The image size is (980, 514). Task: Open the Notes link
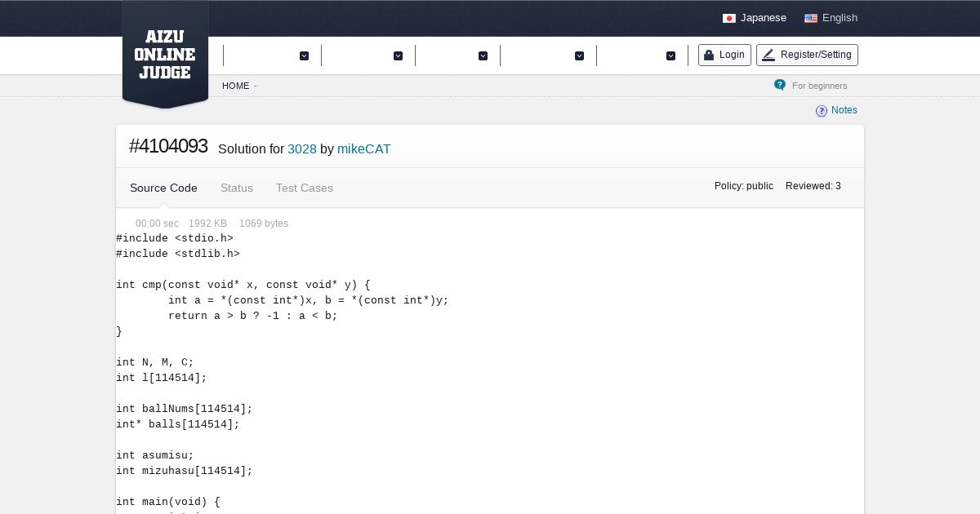844,110
